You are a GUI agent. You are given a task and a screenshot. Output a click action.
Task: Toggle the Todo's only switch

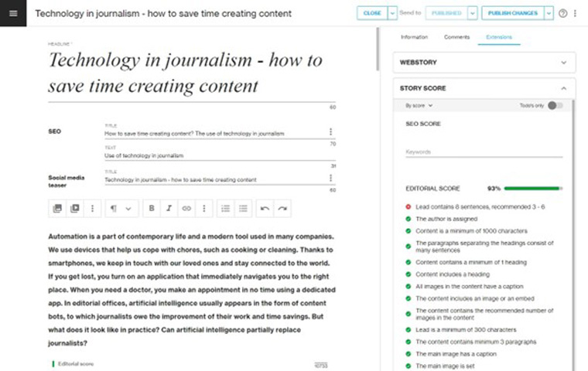point(555,106)
